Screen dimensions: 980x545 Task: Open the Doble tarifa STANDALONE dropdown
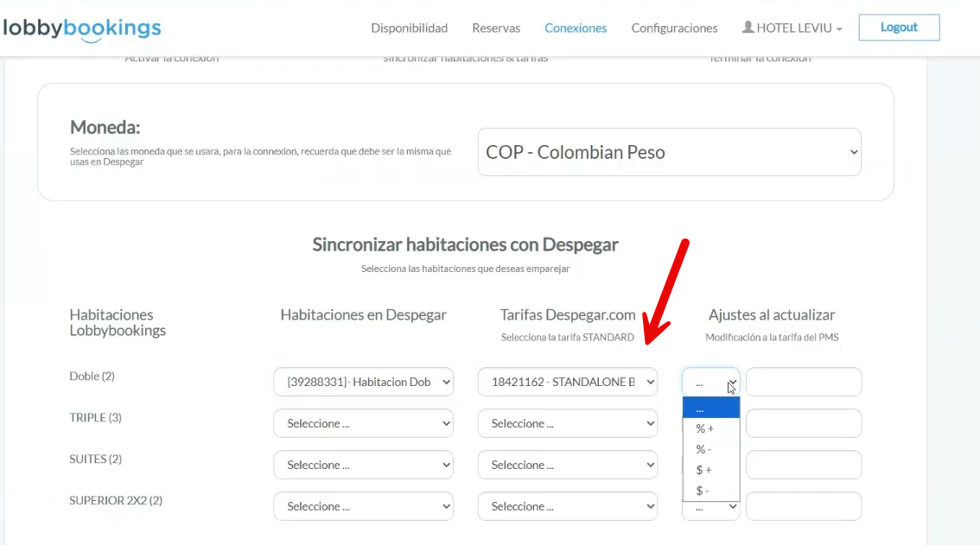568,382
